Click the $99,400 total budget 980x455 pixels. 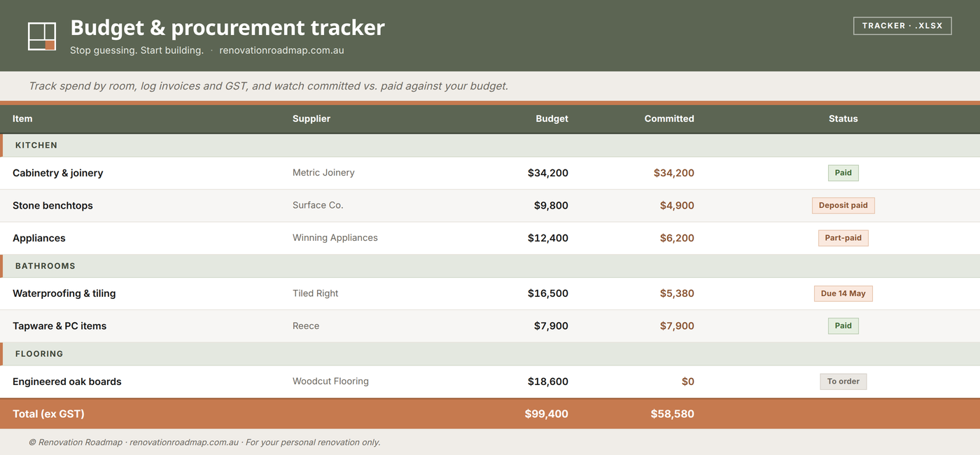click(x=547, y=414)
